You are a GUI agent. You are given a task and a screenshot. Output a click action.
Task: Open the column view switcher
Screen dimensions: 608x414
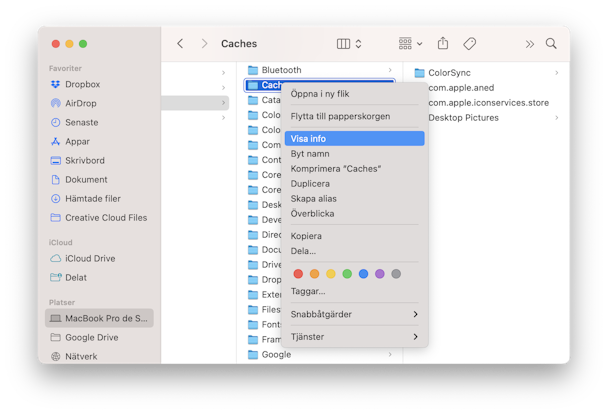(349, 44)
